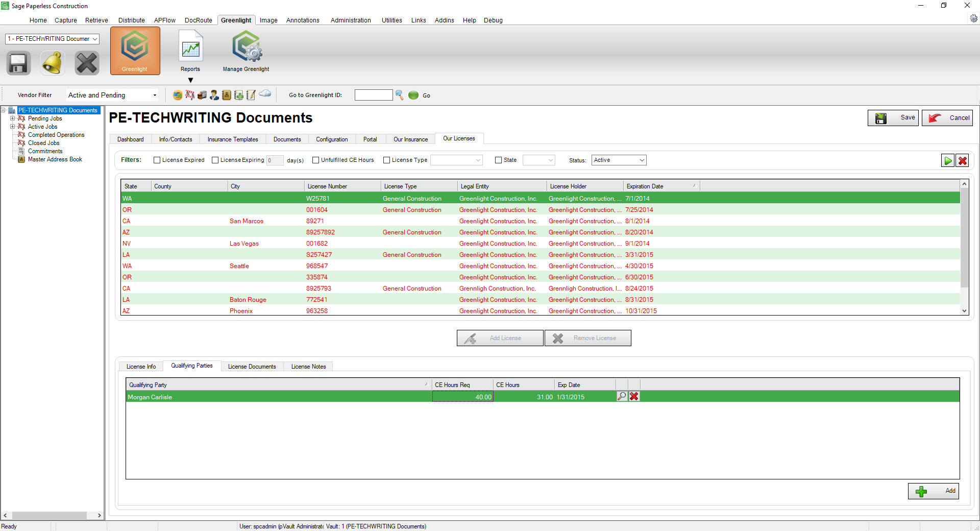The width and height of the screenshot is (980, 531).
Task: Select license row with number 89257892
Action: [x=541, y=232]
